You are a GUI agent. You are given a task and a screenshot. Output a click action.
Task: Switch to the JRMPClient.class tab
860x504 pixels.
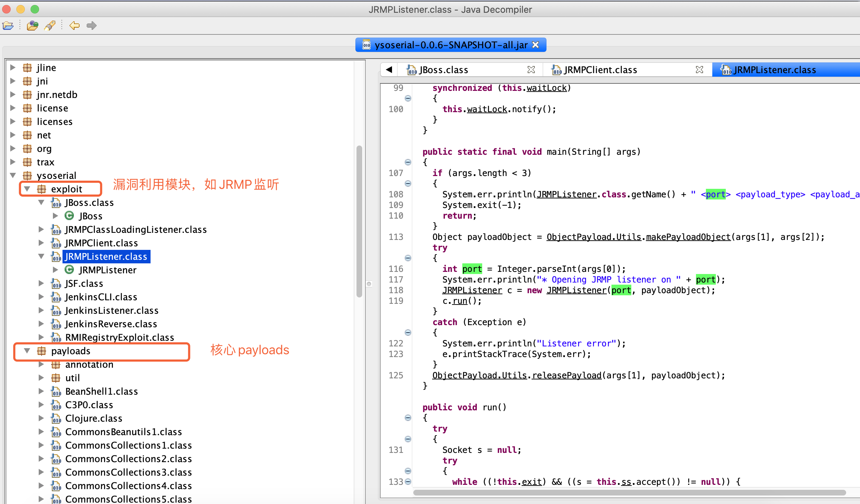[x=599, y=70]
